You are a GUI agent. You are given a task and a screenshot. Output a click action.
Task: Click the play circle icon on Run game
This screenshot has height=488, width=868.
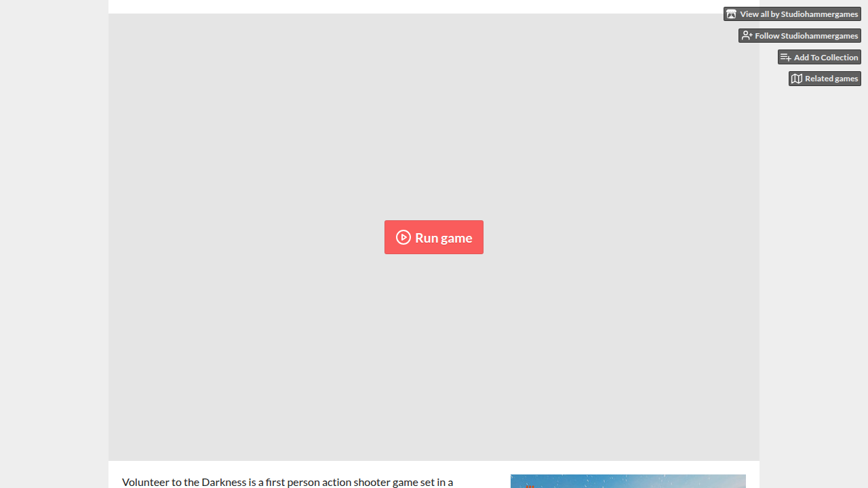tap(403, 237)
